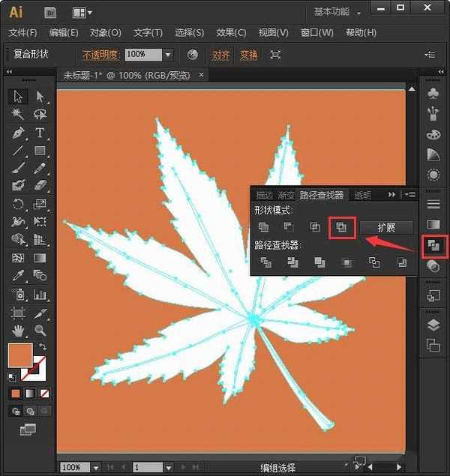Set the paint mode to None

(45, 394)
